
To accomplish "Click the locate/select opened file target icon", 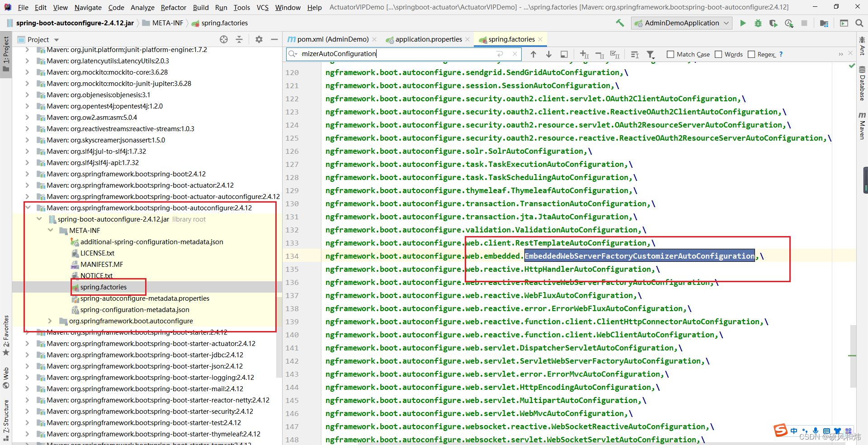I will (x=224, y=39).
